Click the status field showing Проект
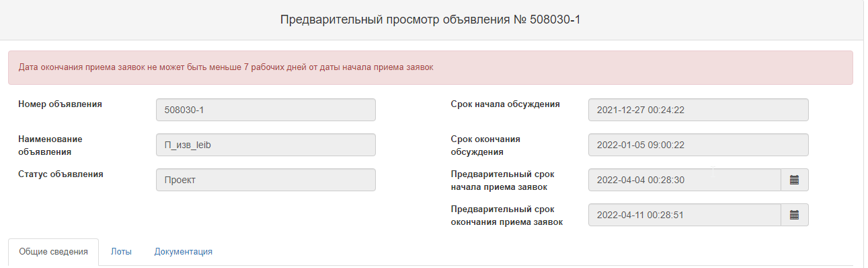The image size is (868, 268). pyautogui.click(x=266, y=180)
